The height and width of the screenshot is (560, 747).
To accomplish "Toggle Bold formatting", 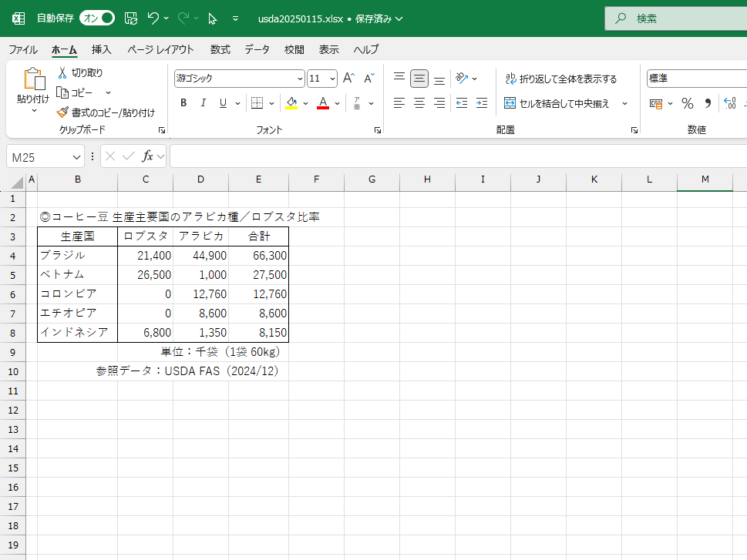I will (x=183, y=103).
